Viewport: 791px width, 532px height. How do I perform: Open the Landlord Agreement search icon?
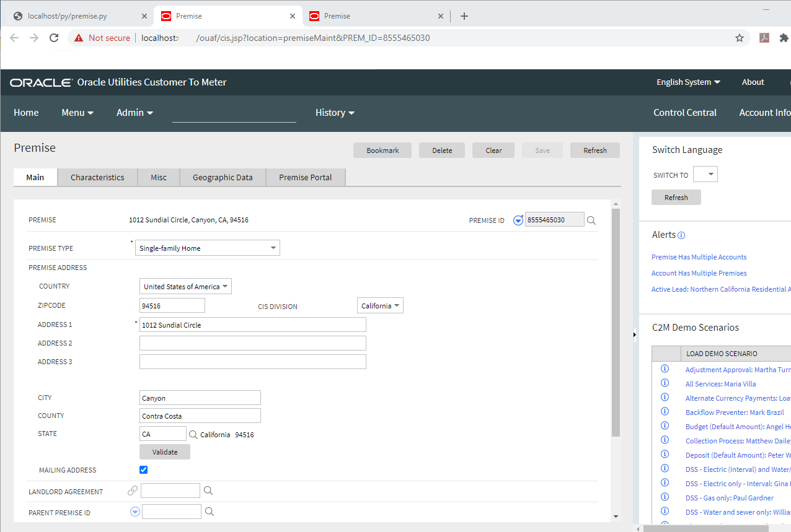(x=208, y=491)
